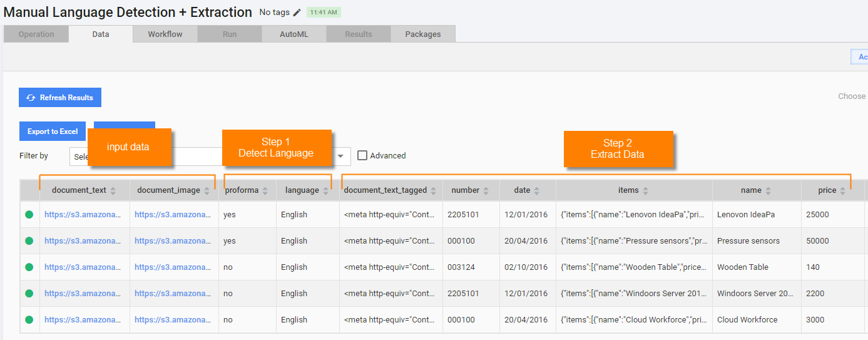Viewport: 868px width, 340px height.
Task: Sort by language column arrows
Action: tap(325, 190)
